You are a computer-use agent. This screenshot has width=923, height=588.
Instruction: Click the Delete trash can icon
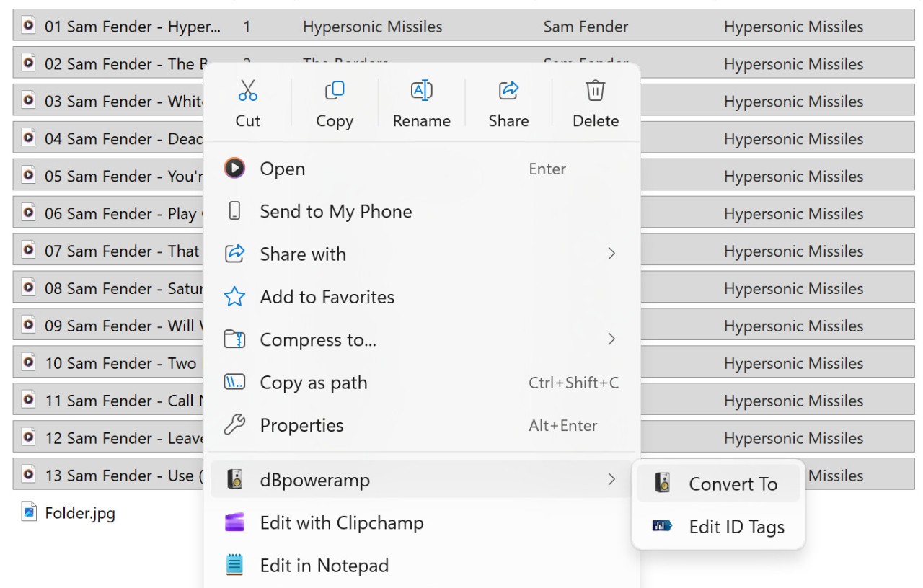(595, 91)
